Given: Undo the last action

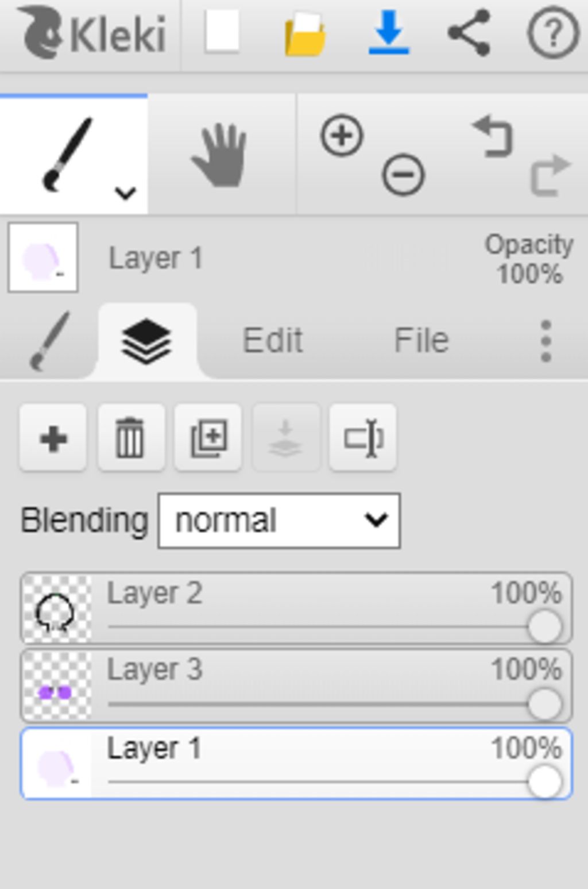Looking at the screenshot, I should [x=493, y=136].
